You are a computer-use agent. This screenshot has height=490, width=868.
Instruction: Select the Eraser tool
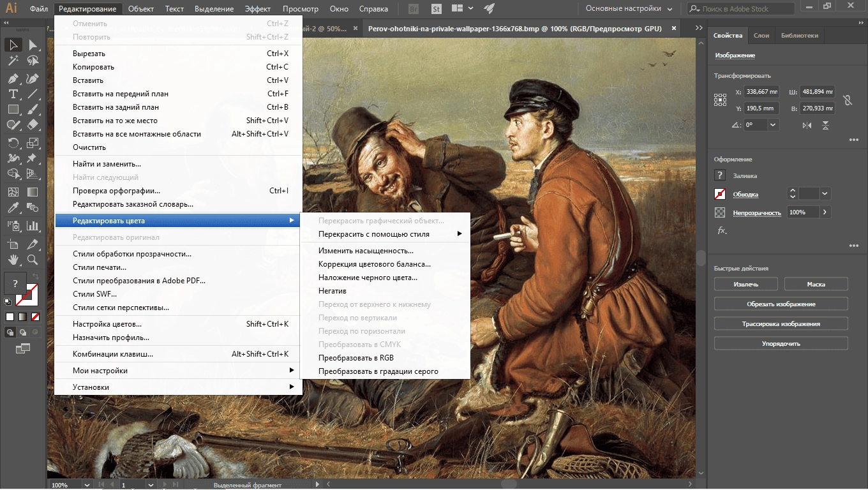click(x=33, y=125)
